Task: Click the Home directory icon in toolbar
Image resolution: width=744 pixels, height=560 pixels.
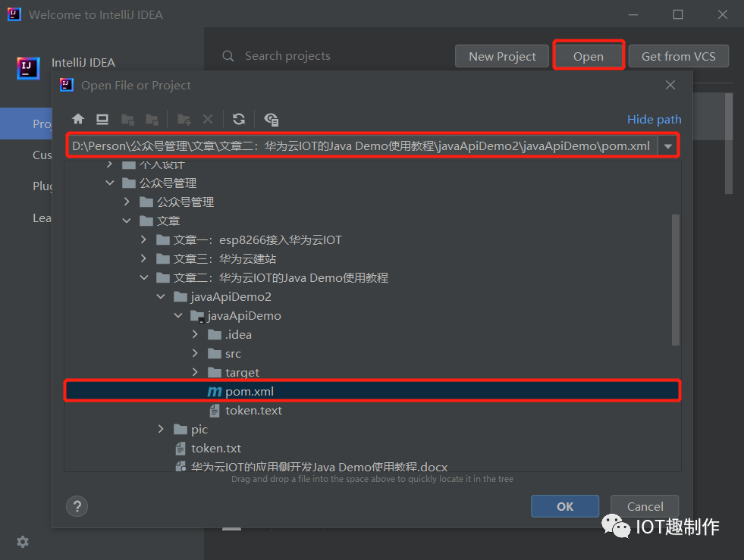Action: tap(77, 119)
